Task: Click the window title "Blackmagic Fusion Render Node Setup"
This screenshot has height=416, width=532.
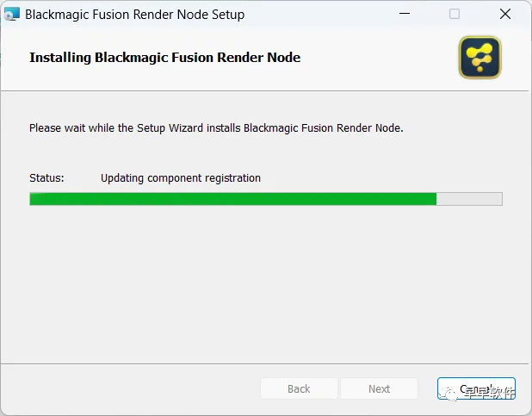Action: pos(134,15)
